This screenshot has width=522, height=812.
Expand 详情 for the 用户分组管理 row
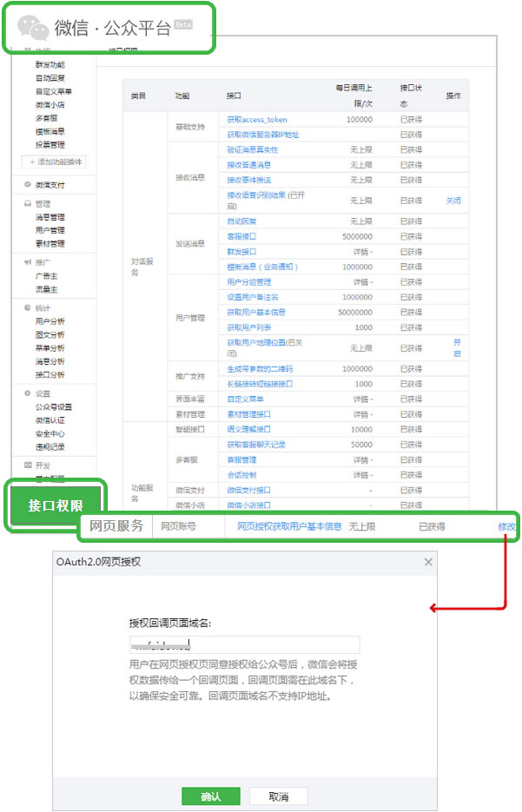[363, 282]
